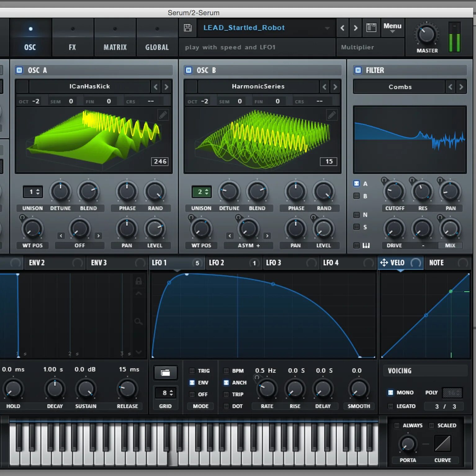The height and width of the screenshot is (476, 476).
Task: Switch to the OSC tab
Action: tap(30, 38)
